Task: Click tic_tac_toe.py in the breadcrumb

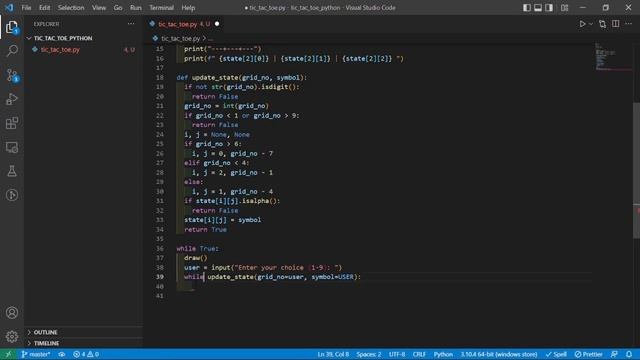Action: click(x=180, y=38)
